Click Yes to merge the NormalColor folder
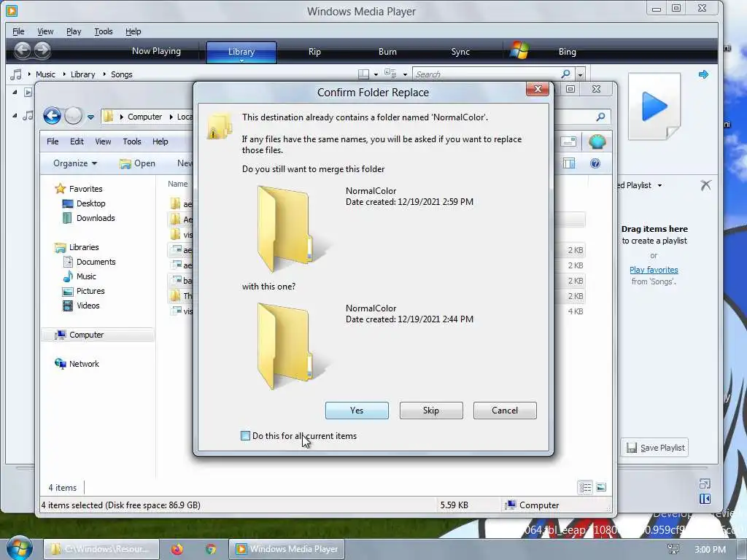This screenshot has width=747, height=560. [x=357, y=411]
